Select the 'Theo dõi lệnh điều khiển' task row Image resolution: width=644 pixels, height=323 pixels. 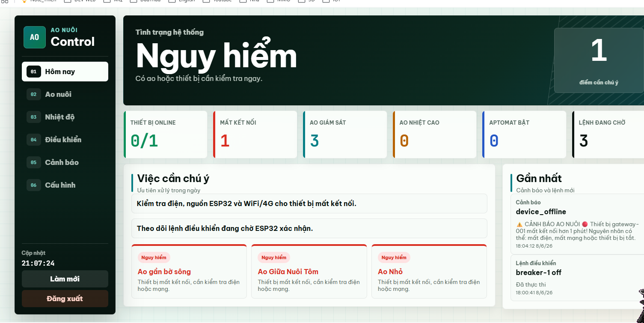click(x=309, y=228)
